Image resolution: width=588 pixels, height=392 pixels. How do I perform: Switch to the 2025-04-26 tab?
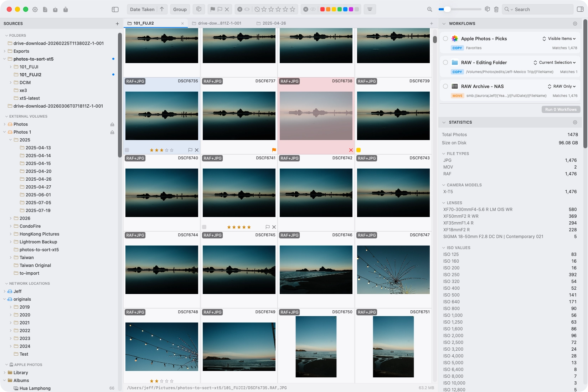[271, 23]
